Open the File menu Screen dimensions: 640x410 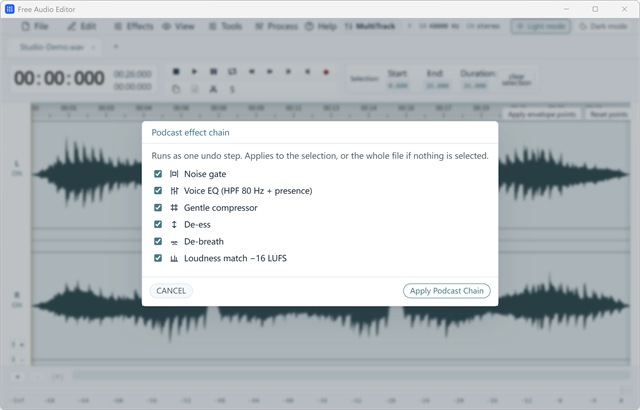click(35, 27)
